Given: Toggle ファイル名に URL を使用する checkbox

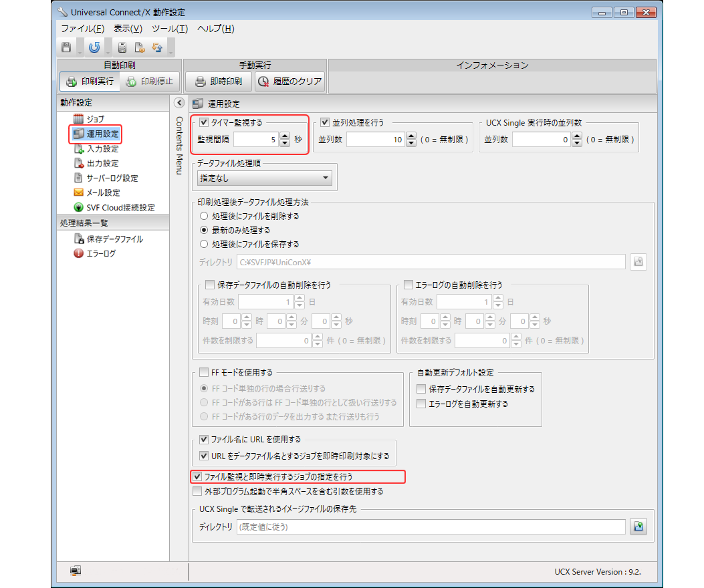Looking at the screenshot, I should coord(204,439).
